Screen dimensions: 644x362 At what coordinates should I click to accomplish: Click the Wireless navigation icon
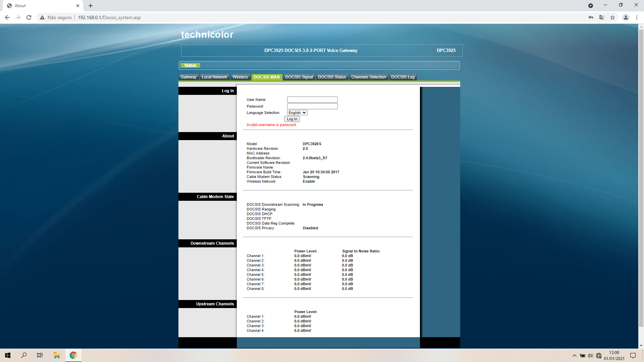click(x=240, y=77)
